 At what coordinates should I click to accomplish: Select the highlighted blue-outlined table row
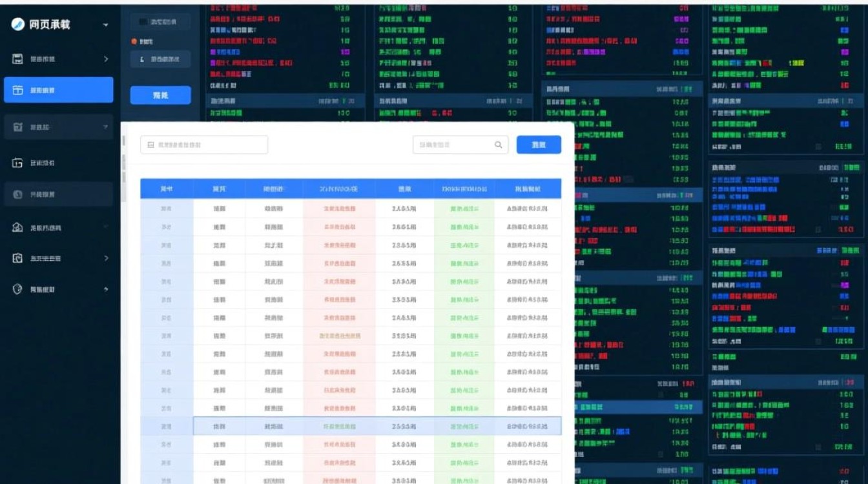377,426
